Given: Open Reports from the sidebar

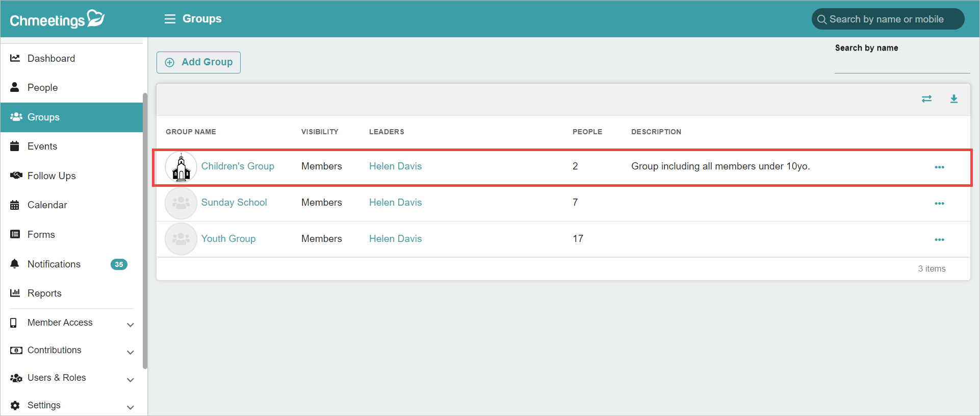Looking at the screenshot, I should click(x=71, y=293).
